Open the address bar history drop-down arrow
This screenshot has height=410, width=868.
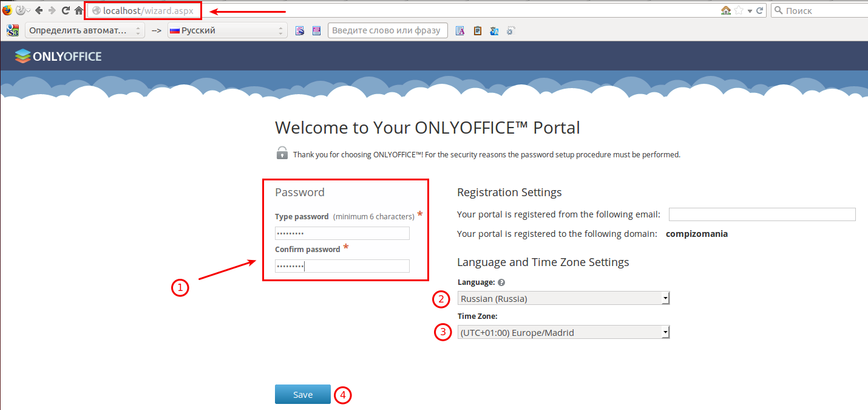click(x=750, y=11)
